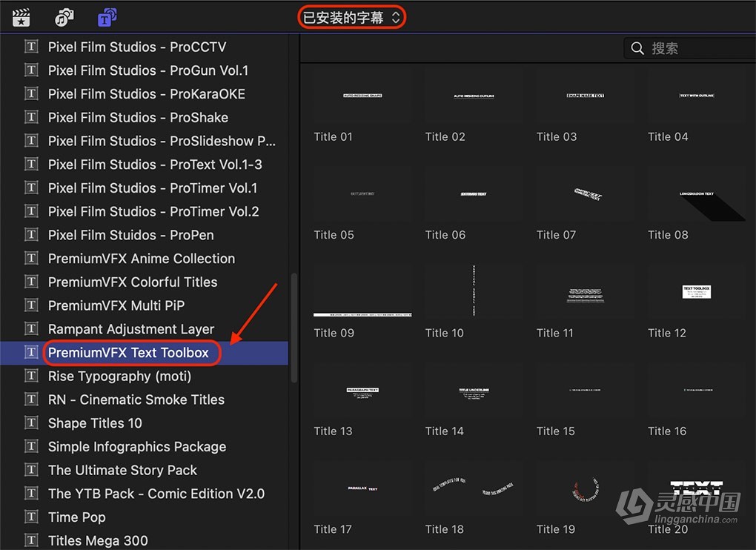Select Pixel Film Studios - ProCCTV category
The width and height of the screenshot is (756, 550).
coord(145,47)
